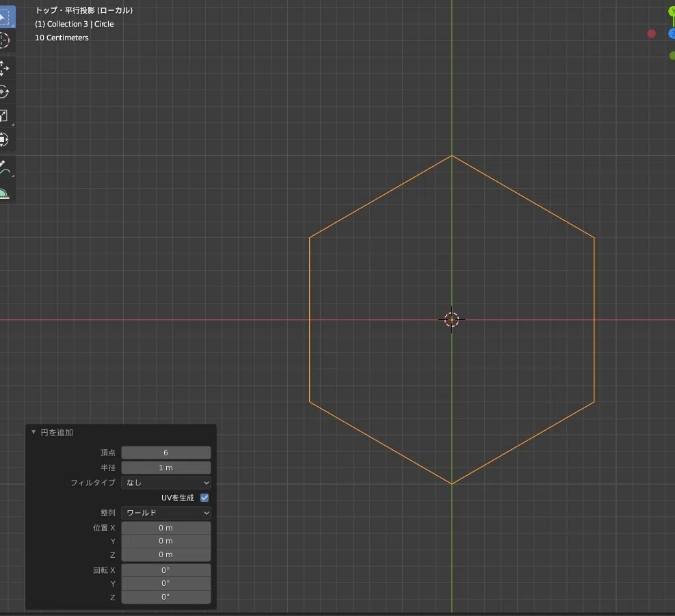The image size is (675, 616).
Task: Collapse the 円を追加 panel
Action: [34, 432]
